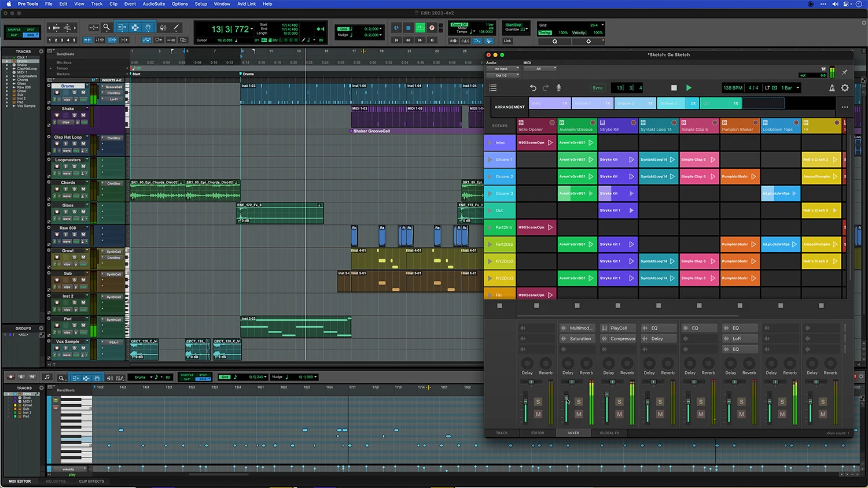868x488 pixels.
Task: Launch the Groove 2 scene
Action: (490, 176)
